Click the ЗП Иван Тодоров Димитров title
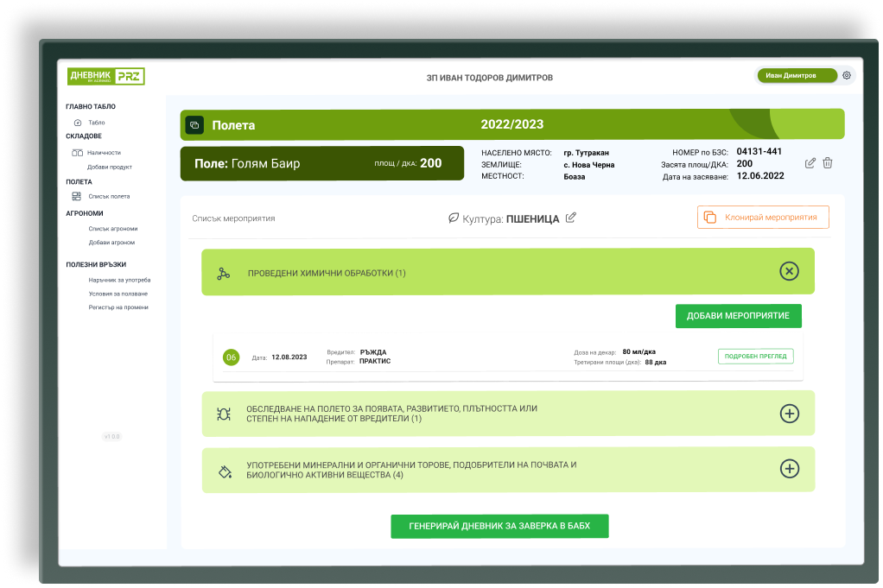883x588 pixels. (489, 78)
